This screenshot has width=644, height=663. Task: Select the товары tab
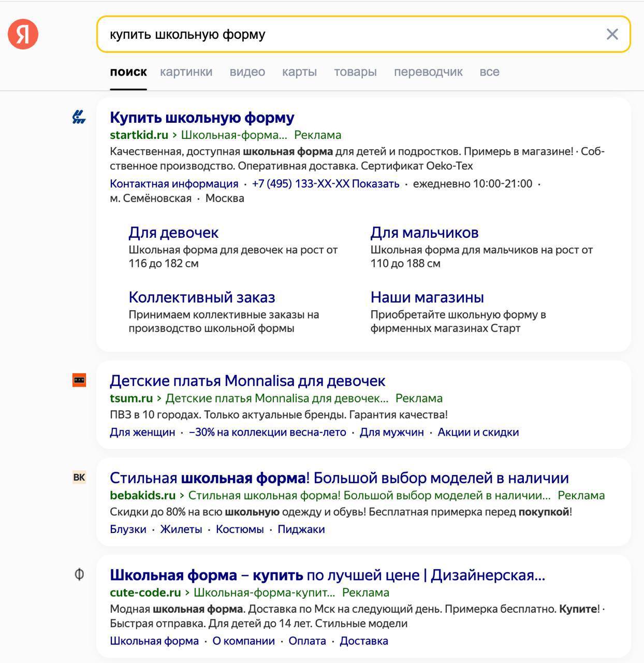pyautogui.click(x=355, y=72)
